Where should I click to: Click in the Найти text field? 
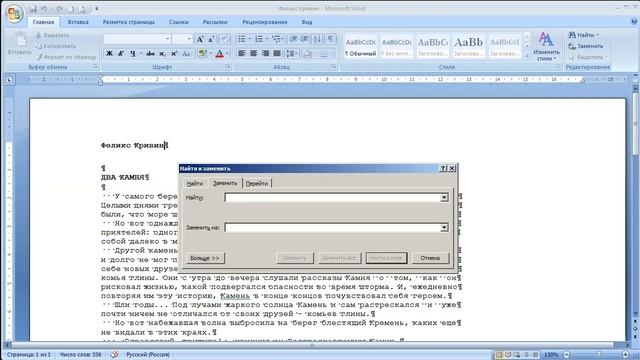tap(333, 198)
